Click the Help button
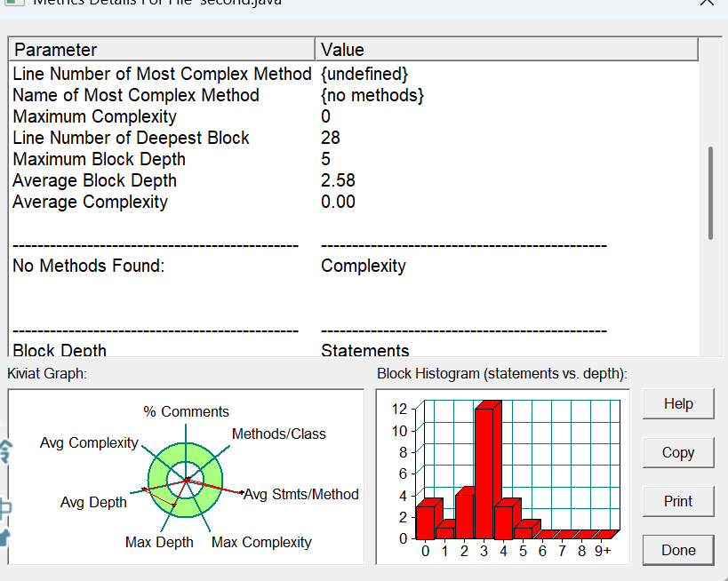 [x=678, y=403]
